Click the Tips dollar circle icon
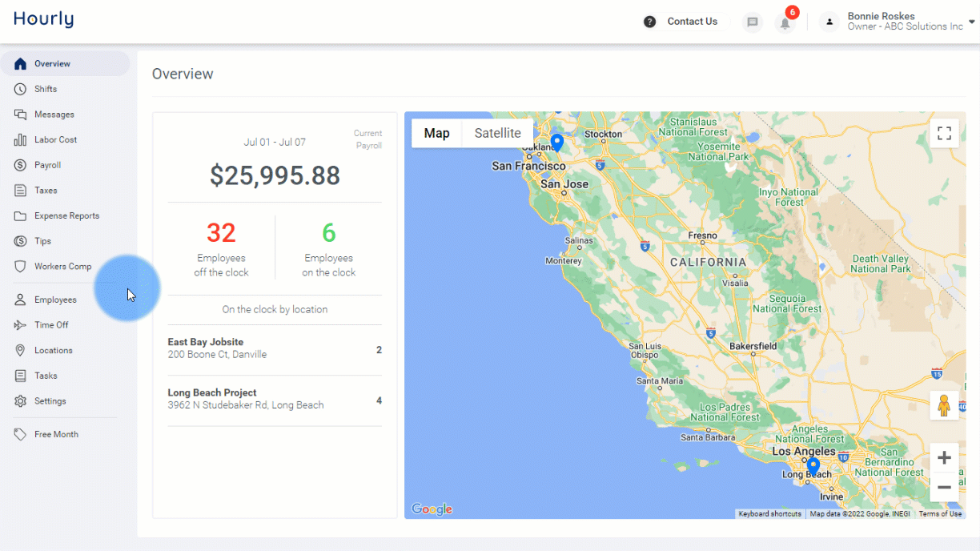Image resolution: width=980 pixels, height=551 pixels. (20, 241)
